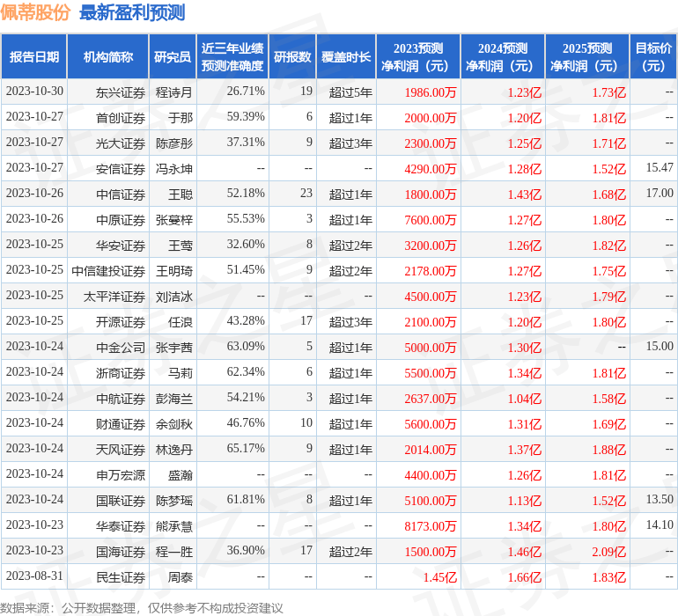Viewport: 678px width, 616px height.
Task: Click the 机构简称 column header
Action: click(x=108, y=57)
